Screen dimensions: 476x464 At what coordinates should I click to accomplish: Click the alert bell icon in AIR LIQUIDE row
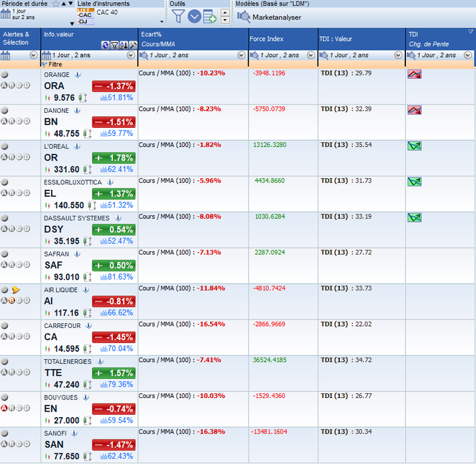click(16, 290)
